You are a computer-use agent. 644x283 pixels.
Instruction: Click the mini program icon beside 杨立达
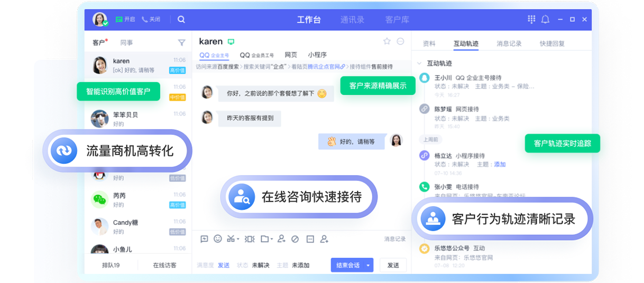coord(424,156)
